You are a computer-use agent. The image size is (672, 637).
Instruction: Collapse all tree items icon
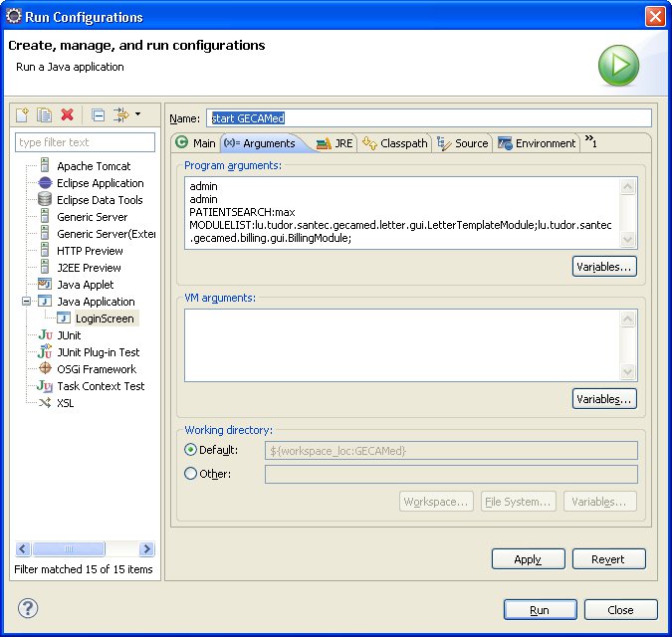coord(98,115)
